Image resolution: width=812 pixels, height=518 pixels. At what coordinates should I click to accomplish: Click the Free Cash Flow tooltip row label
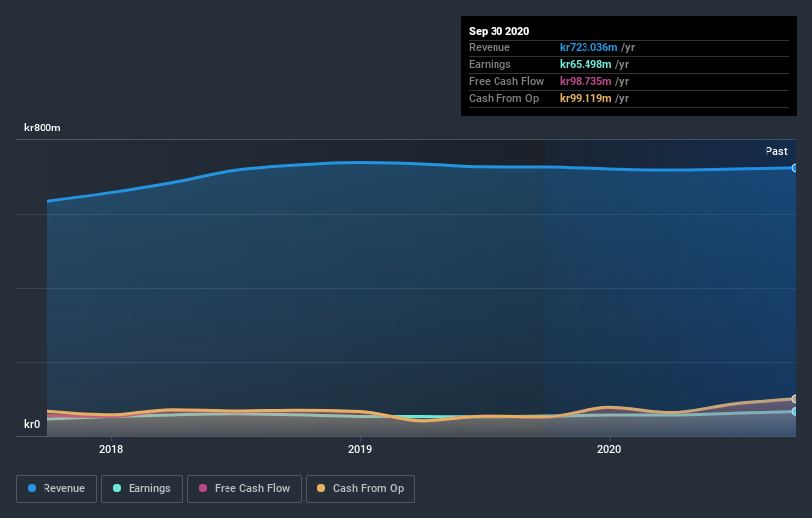[506, 81]
